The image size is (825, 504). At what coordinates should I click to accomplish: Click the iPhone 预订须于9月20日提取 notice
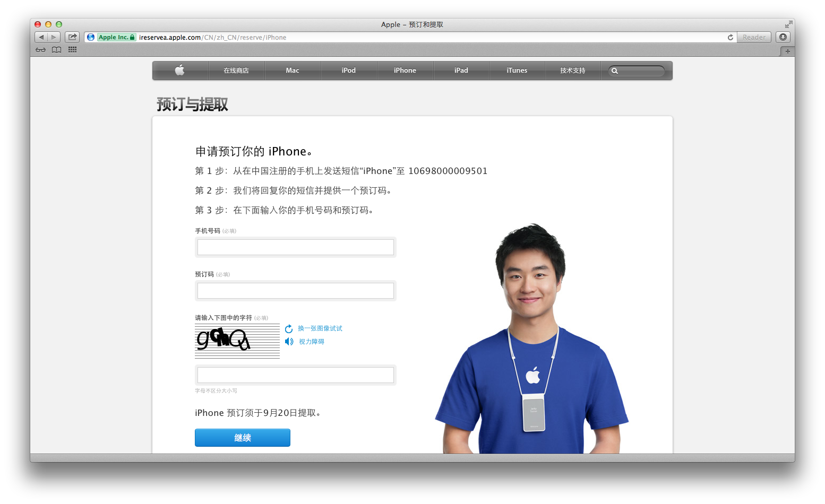pos(259,413)
